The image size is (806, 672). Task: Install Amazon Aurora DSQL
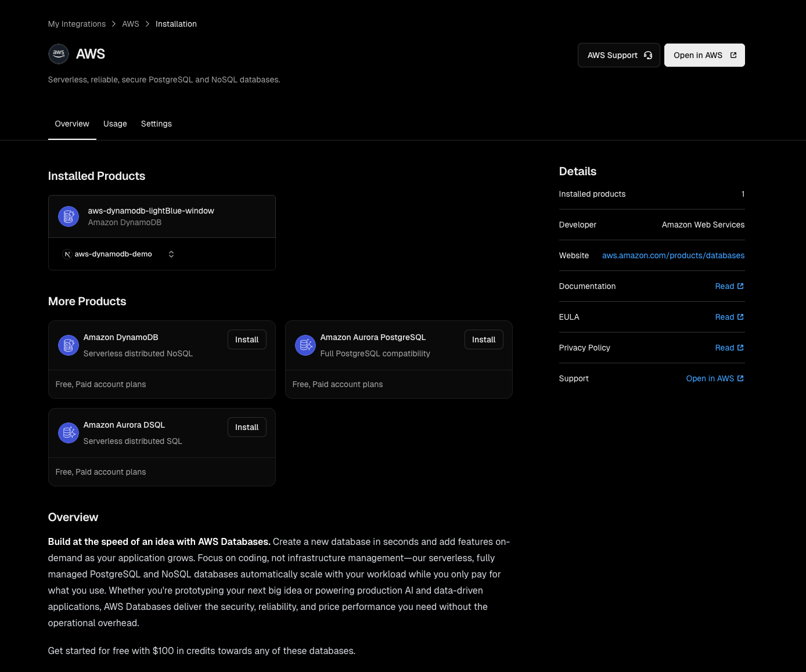[247, 427]
